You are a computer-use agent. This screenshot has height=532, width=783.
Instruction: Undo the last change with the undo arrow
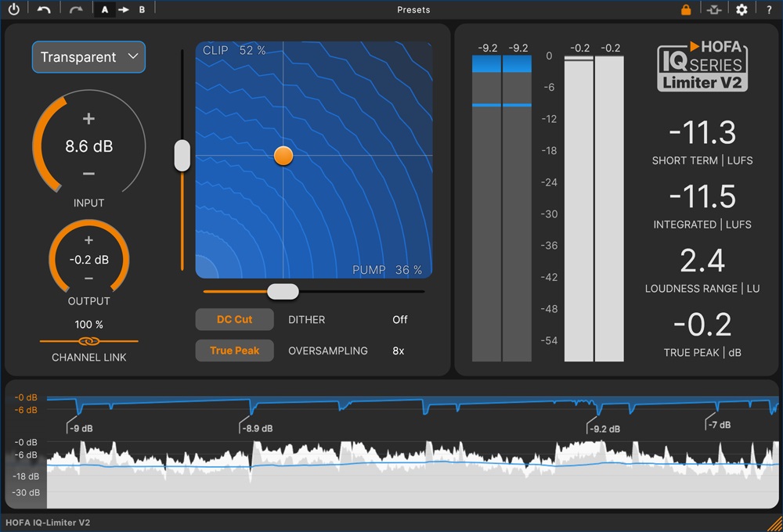[44, 9]
